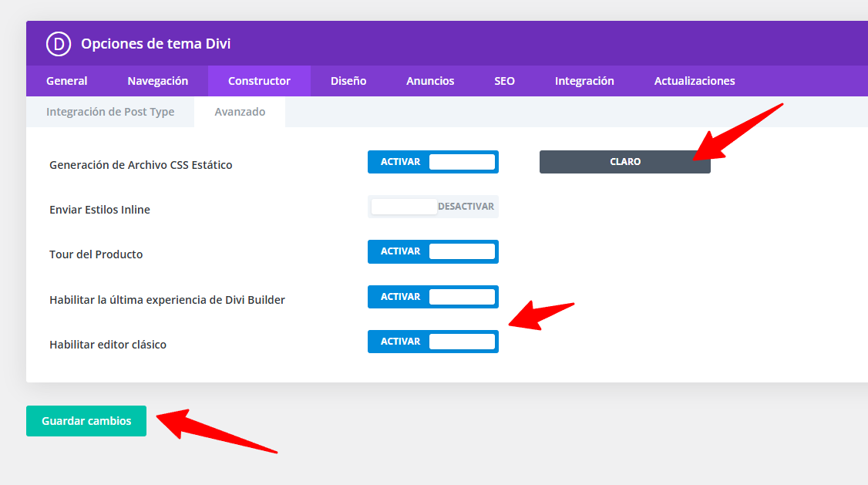Viewport: 868px width, 485px height.
Task: Open the General tab
Action: (x=66, y=81)
